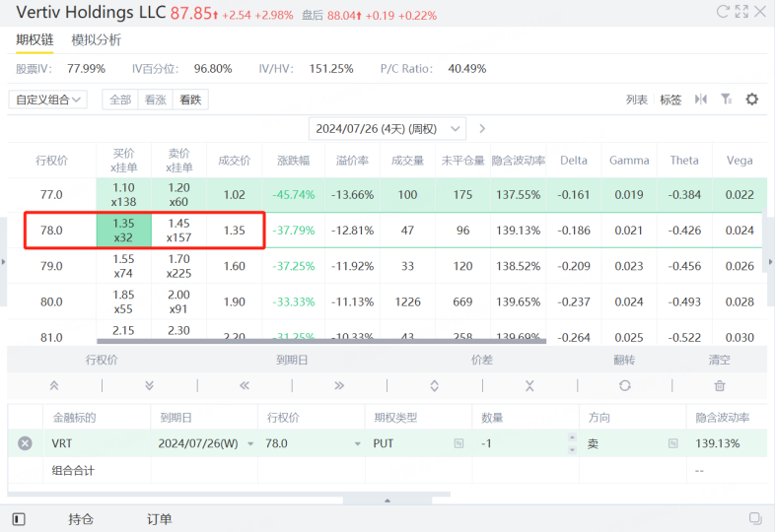775x532 pixels.
Task: Switch to 标签 tag view
Action: pyautogui.click(x=670, y=100)
